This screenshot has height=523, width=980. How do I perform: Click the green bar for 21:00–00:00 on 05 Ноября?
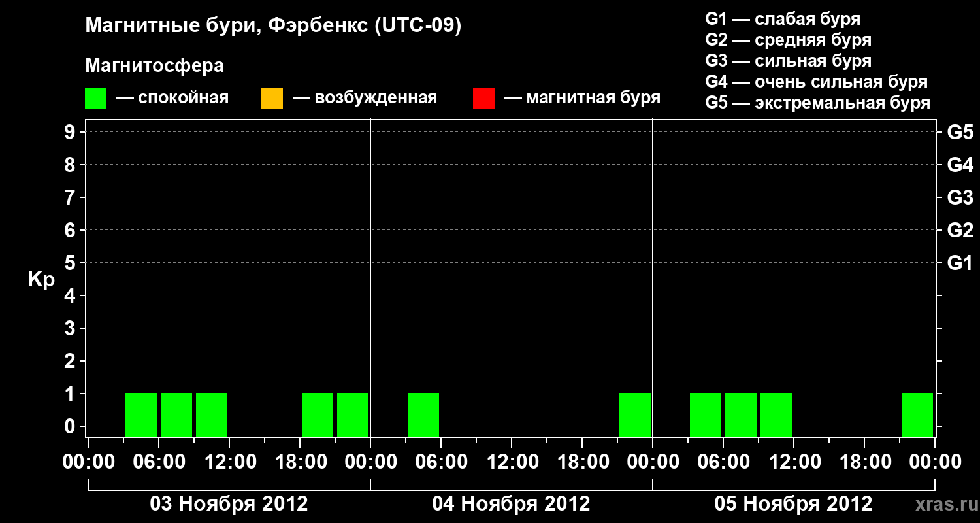pyautogui.click(x=917, y=414)
